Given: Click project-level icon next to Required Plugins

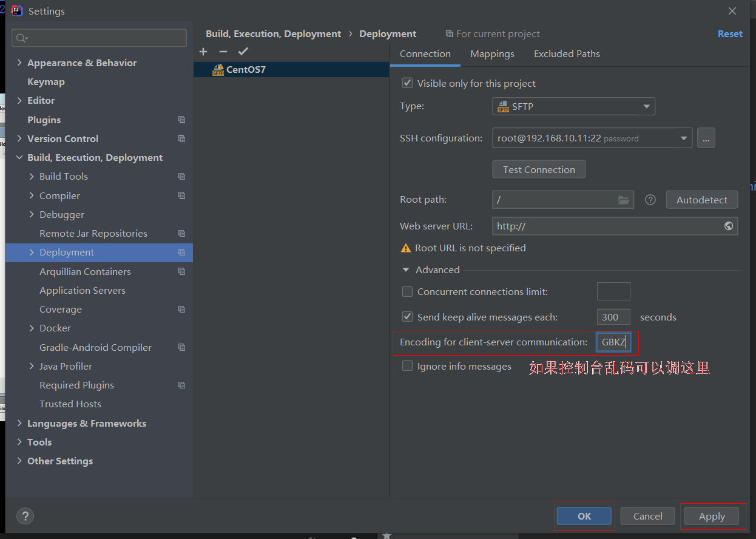Looking at the screenshot, I should 181,385.
